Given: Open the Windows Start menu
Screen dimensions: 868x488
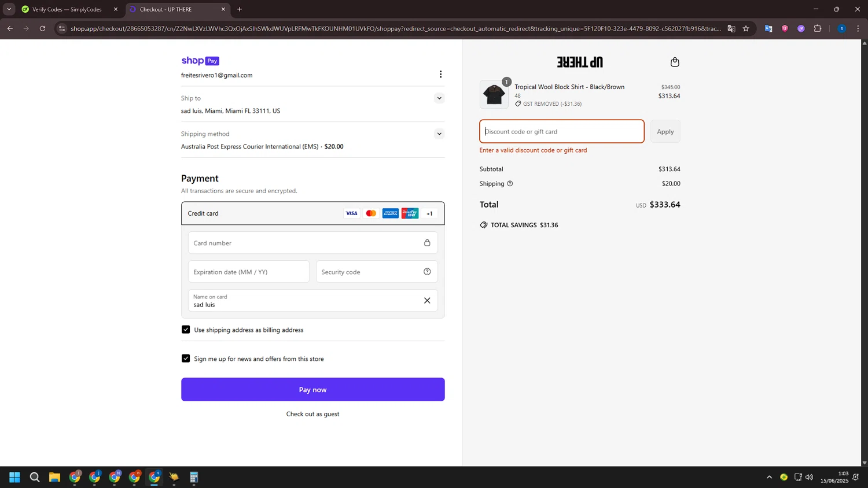Looking at the screenshot, I should (15, 477).
